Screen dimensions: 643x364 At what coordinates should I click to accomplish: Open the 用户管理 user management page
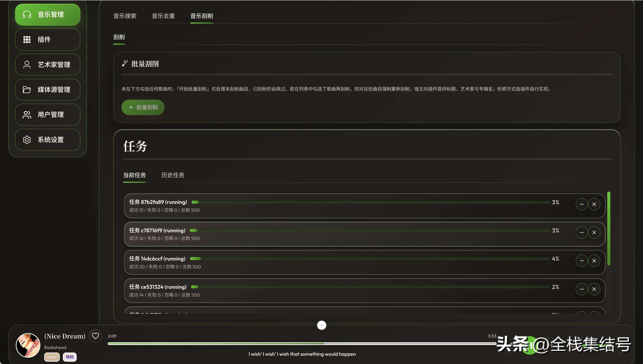pos(47,114)
